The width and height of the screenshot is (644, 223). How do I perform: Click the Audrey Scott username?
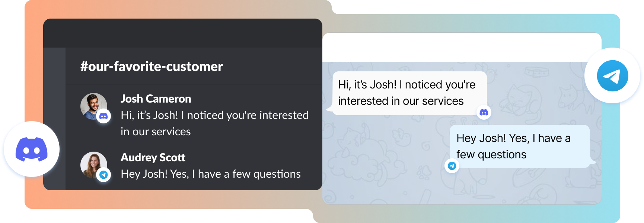(x=153, y=158)
